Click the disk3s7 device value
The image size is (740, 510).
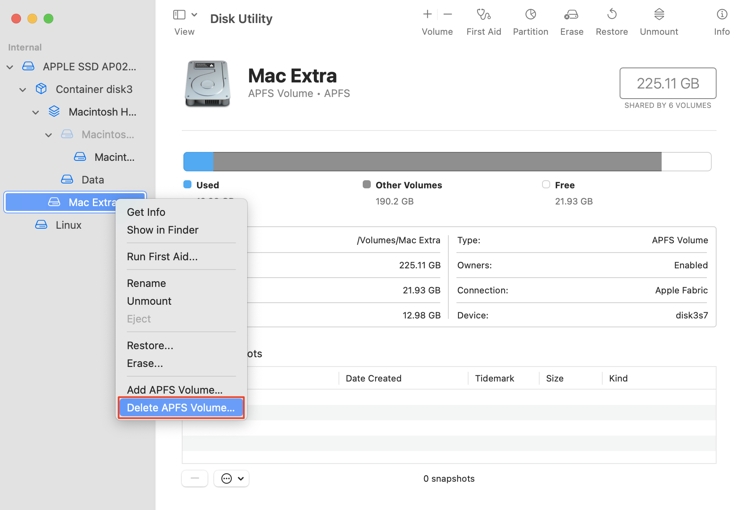click(691, 315)
